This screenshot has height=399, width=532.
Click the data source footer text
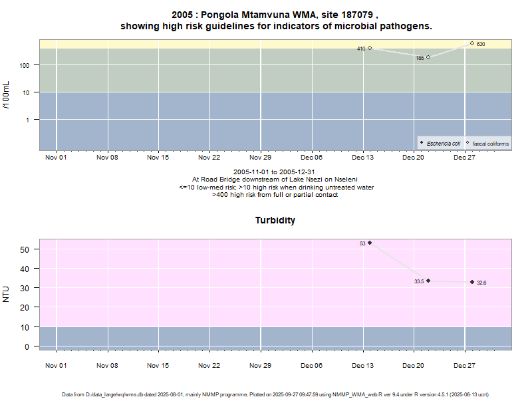click(275, 394)
